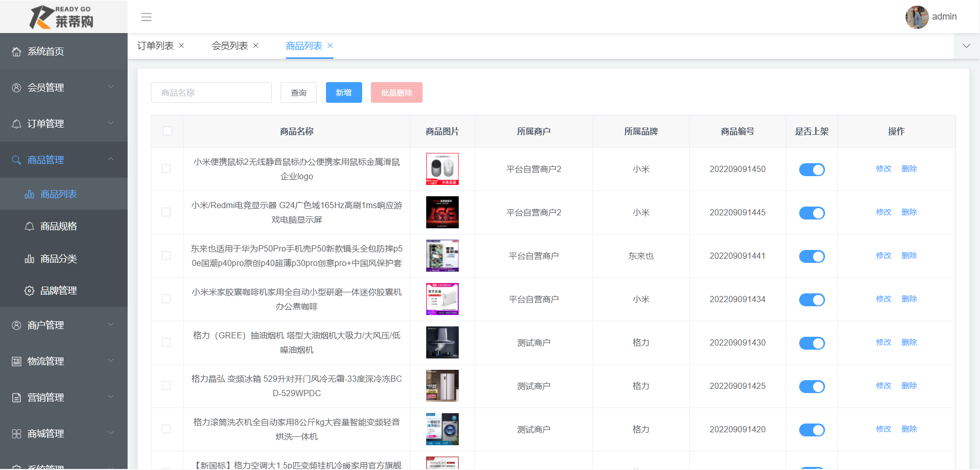Check the box for 东来也 P50Pro手机壳 row
Image resolution: width=980 pixels, height=470 pixels.
166,256
